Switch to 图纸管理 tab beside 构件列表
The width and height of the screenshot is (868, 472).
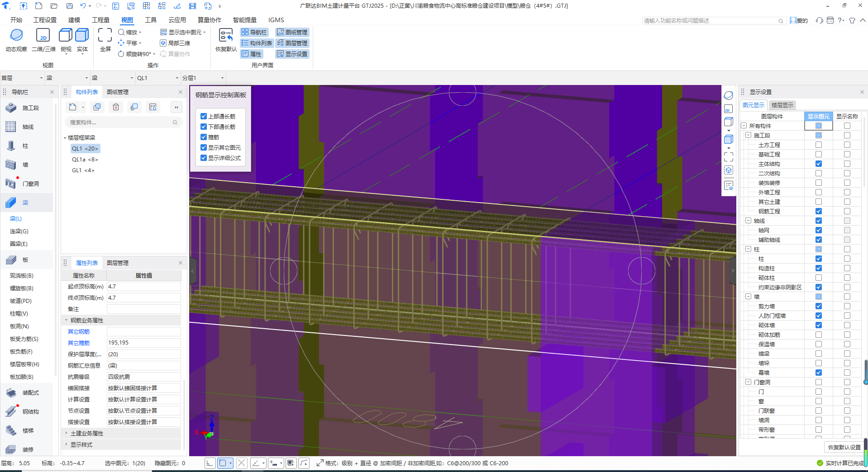(x=118, y=92)
